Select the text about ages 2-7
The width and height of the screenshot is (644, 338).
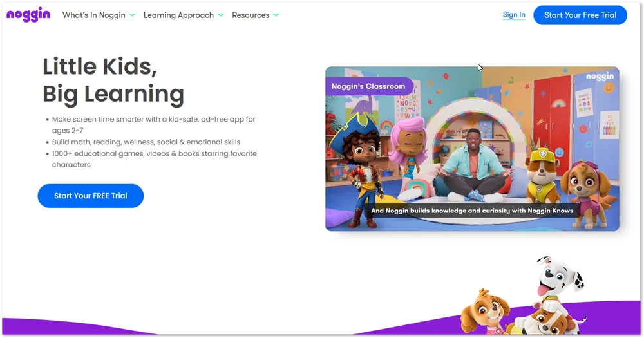click(154, 124)
